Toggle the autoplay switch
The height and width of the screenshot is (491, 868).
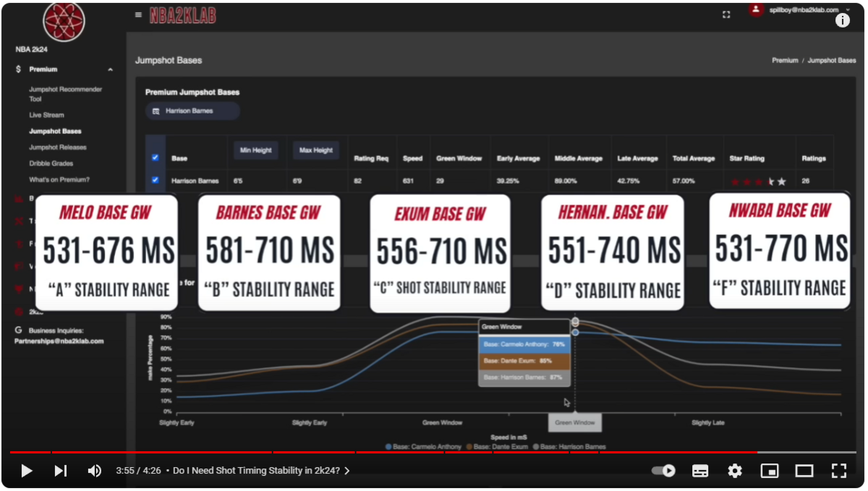tap(663, 471)
